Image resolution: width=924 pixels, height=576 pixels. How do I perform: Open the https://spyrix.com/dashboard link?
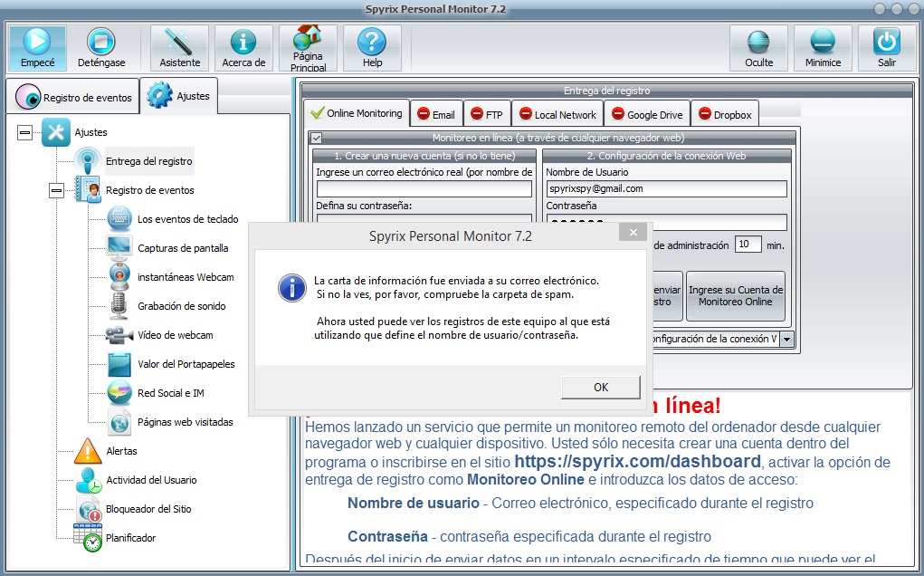pyautogui.click(x=638, y=461)
